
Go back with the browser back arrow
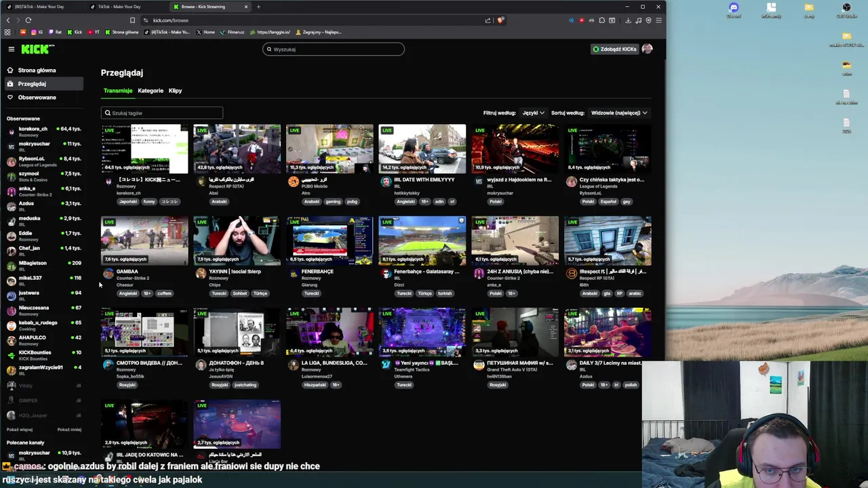(x=8, y=20)
